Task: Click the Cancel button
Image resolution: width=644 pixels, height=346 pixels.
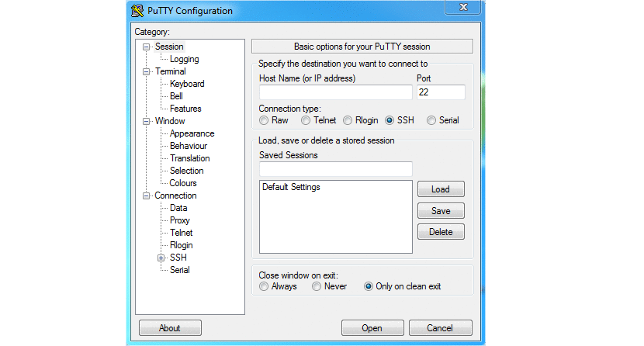Action: tap(440, 328)
